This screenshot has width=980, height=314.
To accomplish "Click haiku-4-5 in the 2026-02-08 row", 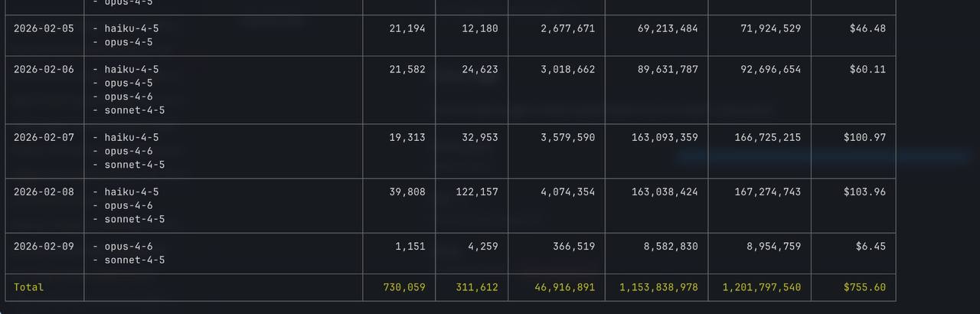I will [132, 191].
